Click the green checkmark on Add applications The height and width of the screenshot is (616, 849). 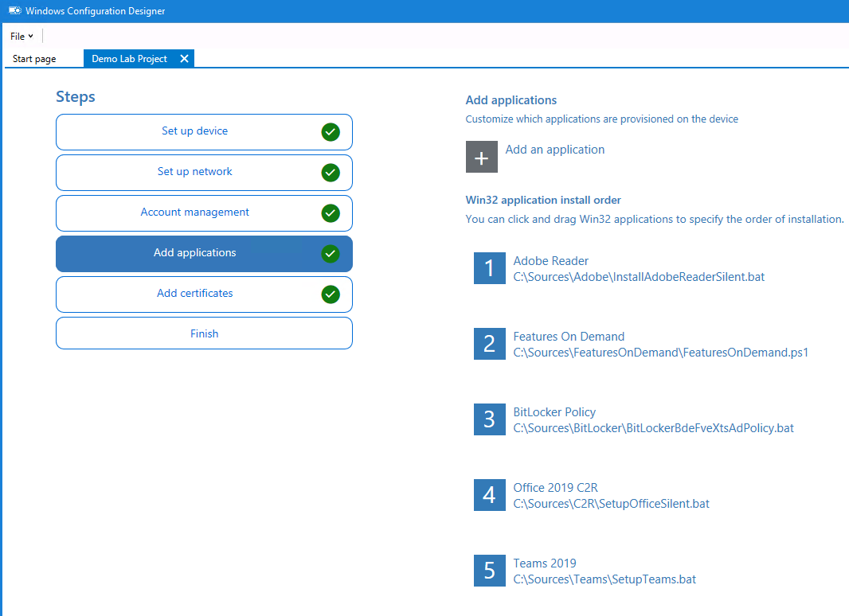(x=331, y=254)
